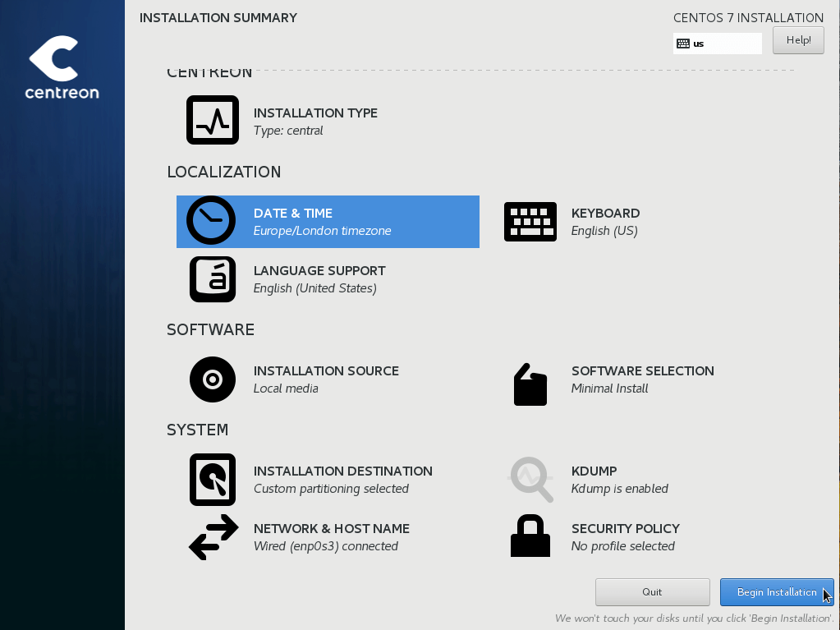
Task: Select the Security Policy padlock icon
Action: click(530, 536)
